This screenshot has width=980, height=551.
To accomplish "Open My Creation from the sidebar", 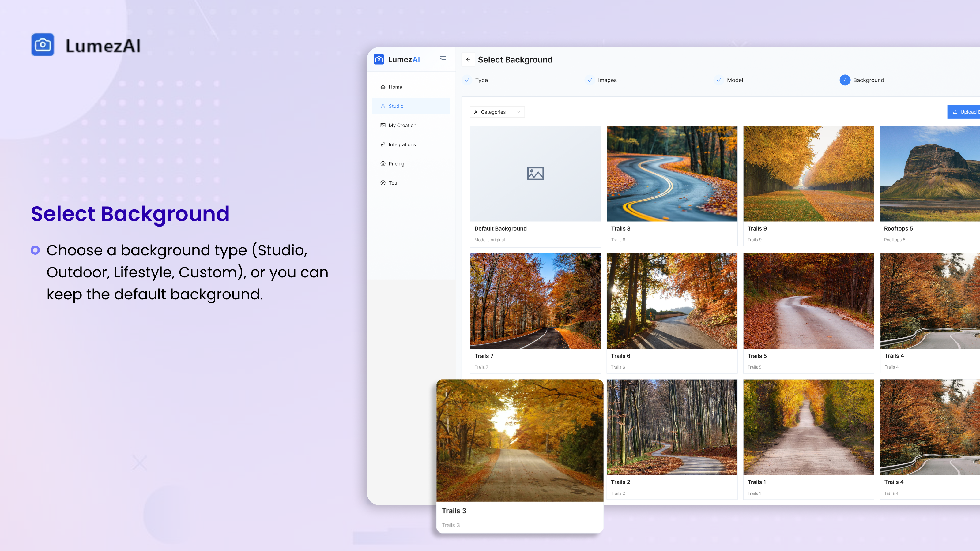I will coord(402,125).
